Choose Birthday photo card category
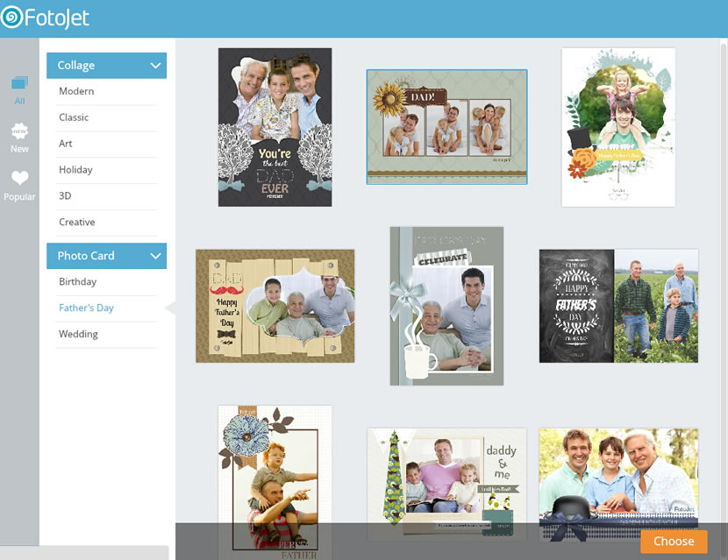This screenshot has width=728, height=560. [77, 281]
